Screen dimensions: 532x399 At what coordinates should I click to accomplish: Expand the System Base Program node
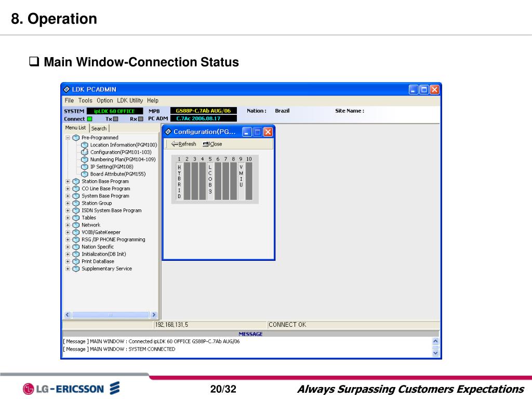pyautogui.click(x=68, y=196)
